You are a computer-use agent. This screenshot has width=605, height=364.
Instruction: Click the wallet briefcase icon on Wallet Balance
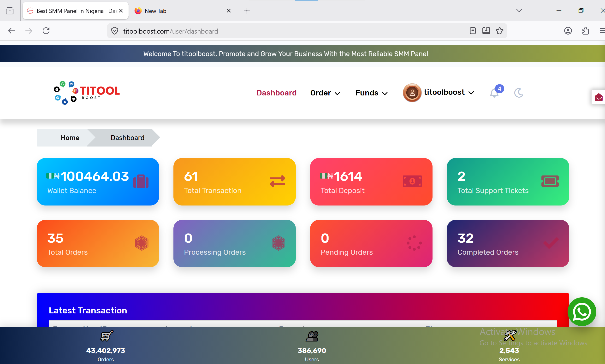(x=141, y=181)
